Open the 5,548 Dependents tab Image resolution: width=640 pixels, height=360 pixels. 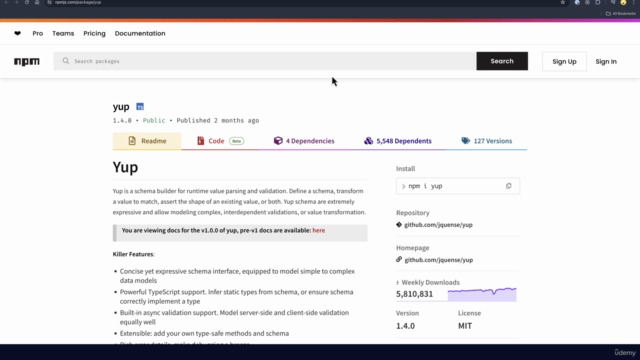click(398, 141)
